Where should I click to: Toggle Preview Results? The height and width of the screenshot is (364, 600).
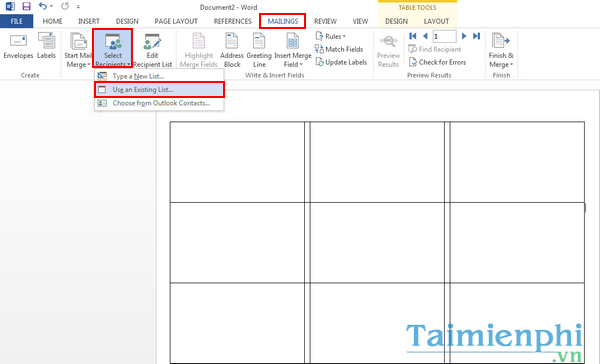[388, 51]
